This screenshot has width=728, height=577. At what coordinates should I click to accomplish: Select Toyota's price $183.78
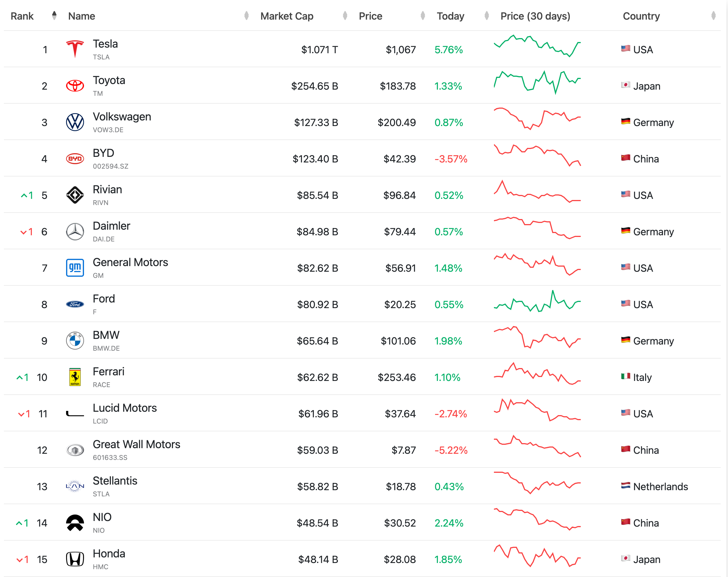[x=398, y=86]
